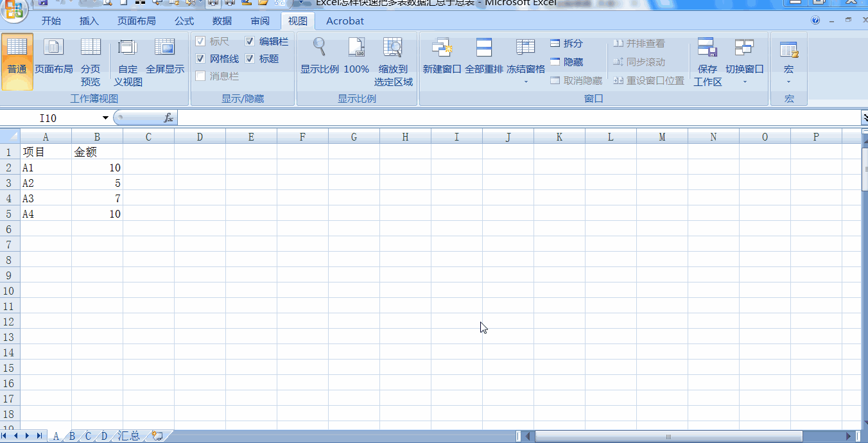Viewport: 868px width, 443px height.
Task: Open the Office button menu
Action: pyautogui.click(x=13, y=9)
